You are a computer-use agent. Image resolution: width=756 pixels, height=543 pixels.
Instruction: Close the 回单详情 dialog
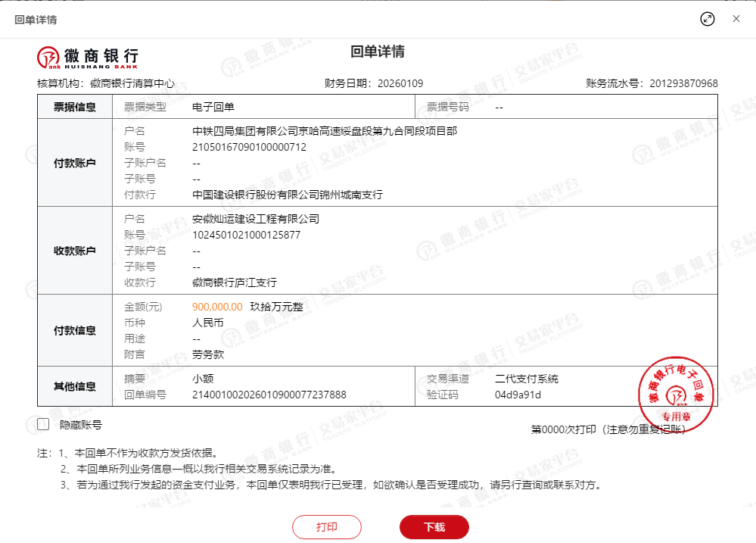(x=736, y=19)
